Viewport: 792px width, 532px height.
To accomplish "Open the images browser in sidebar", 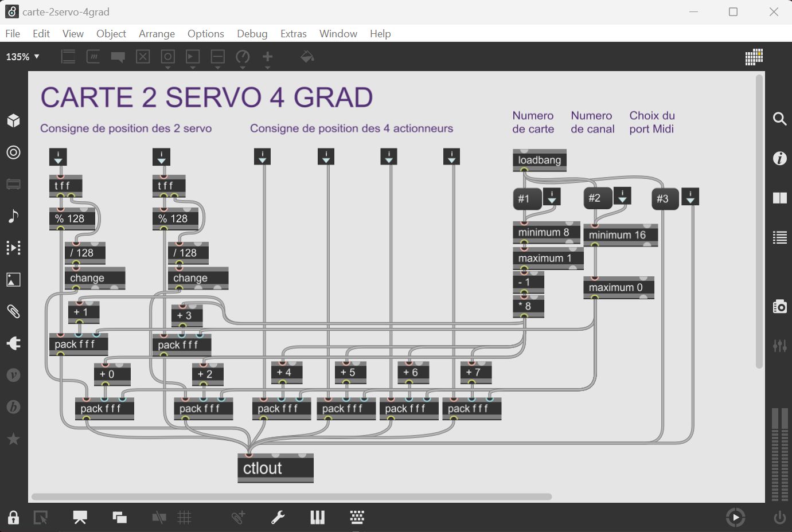I will 13,280.
